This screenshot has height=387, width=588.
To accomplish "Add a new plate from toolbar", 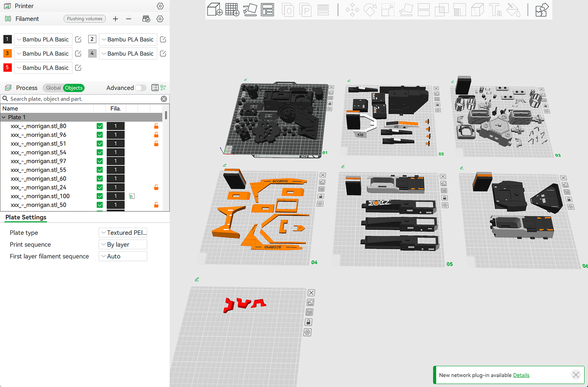I will [x=232, y=9].
